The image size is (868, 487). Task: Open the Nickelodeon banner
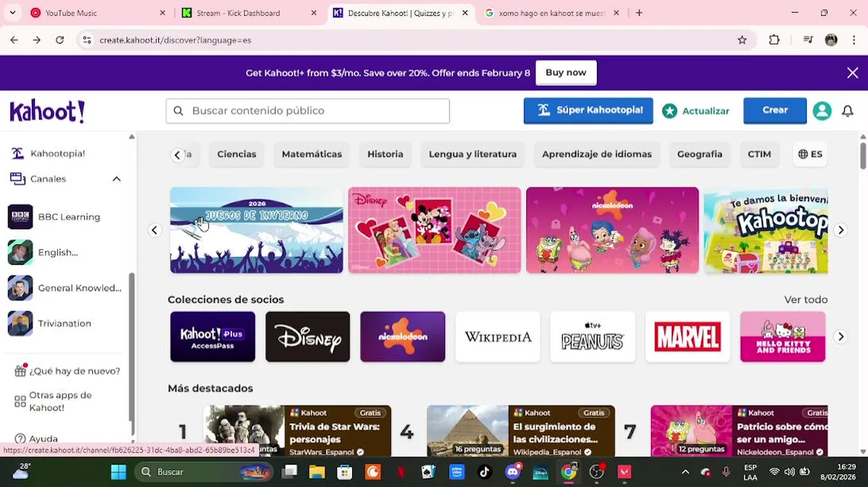coord(612,230)
